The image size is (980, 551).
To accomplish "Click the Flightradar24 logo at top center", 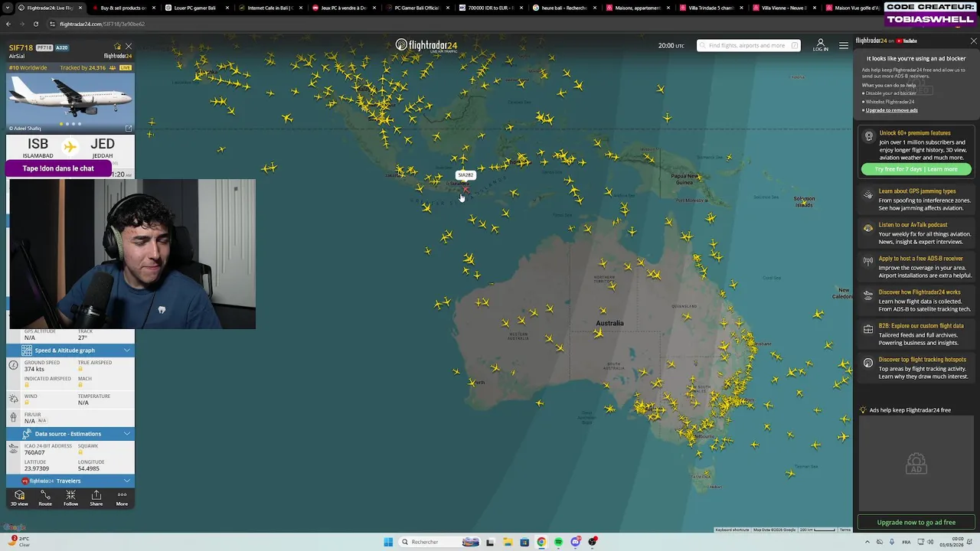I will tap(426, 45).
